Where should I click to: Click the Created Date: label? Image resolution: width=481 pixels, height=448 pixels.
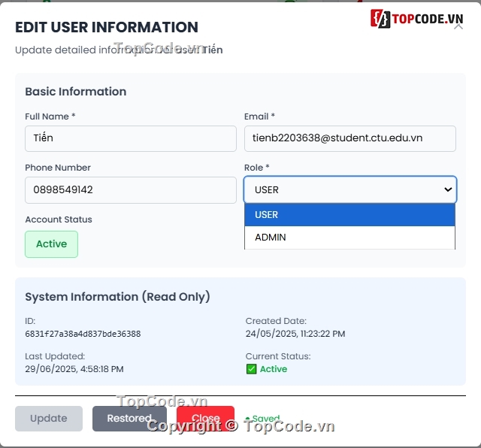(276, 321)
